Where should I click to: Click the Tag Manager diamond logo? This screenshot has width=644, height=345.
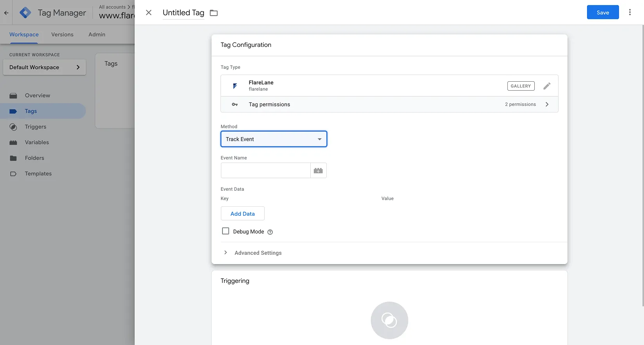click(x=25, y=13)
